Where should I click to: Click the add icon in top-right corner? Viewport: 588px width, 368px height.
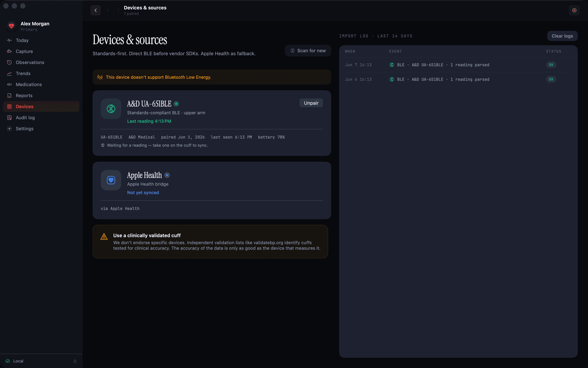[x=574, y=10]
